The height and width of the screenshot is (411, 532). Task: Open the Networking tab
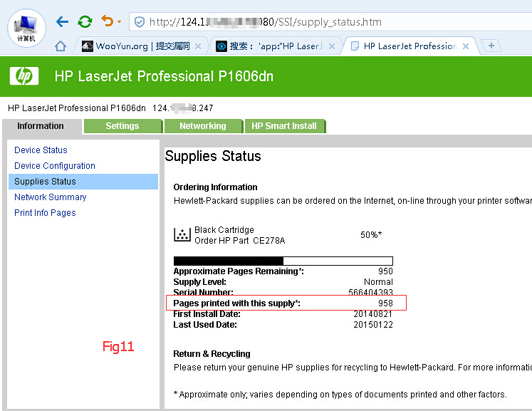203,126
